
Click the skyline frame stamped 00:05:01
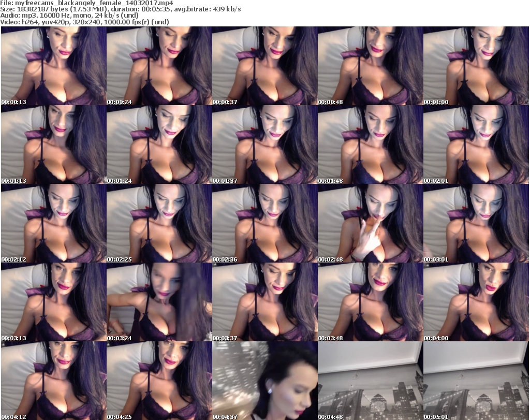point(476,381)
